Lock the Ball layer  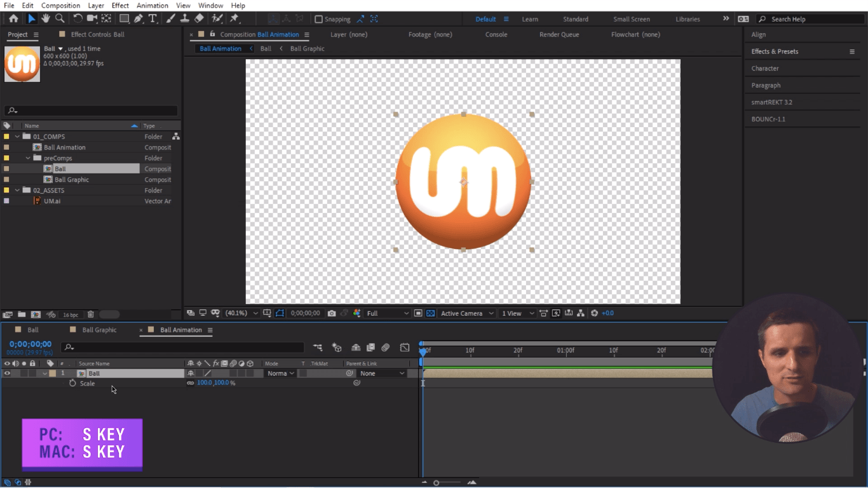click(x=31, y=373)
